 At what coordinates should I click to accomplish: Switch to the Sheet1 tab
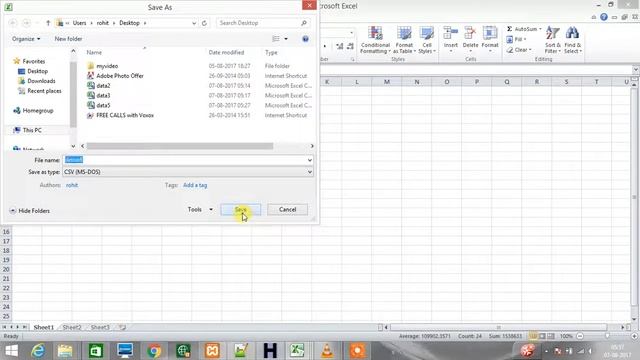click(43, 327)
